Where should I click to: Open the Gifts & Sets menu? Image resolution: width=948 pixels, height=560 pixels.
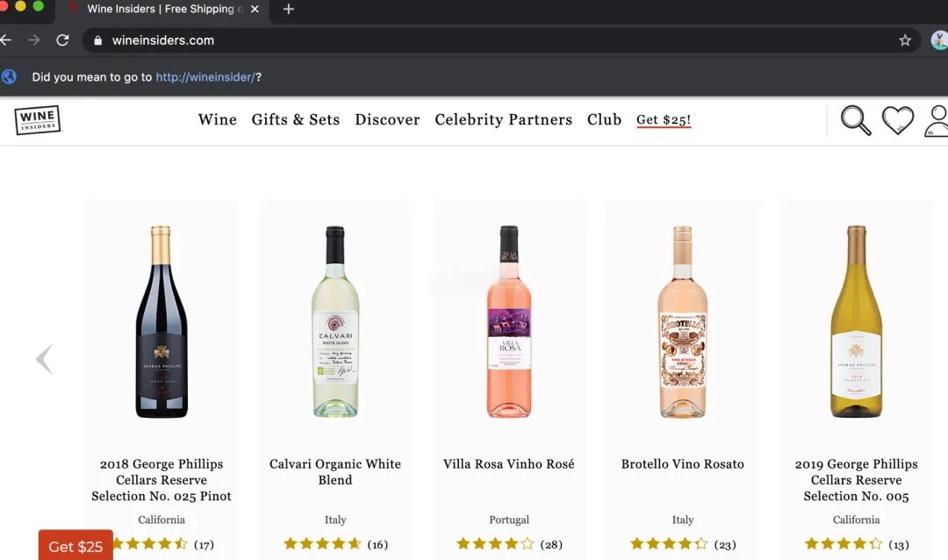(296, 119)
